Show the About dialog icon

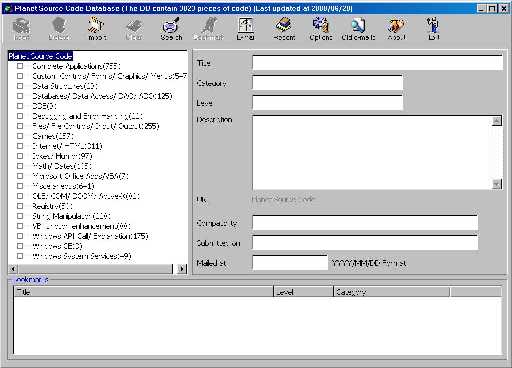396,29
